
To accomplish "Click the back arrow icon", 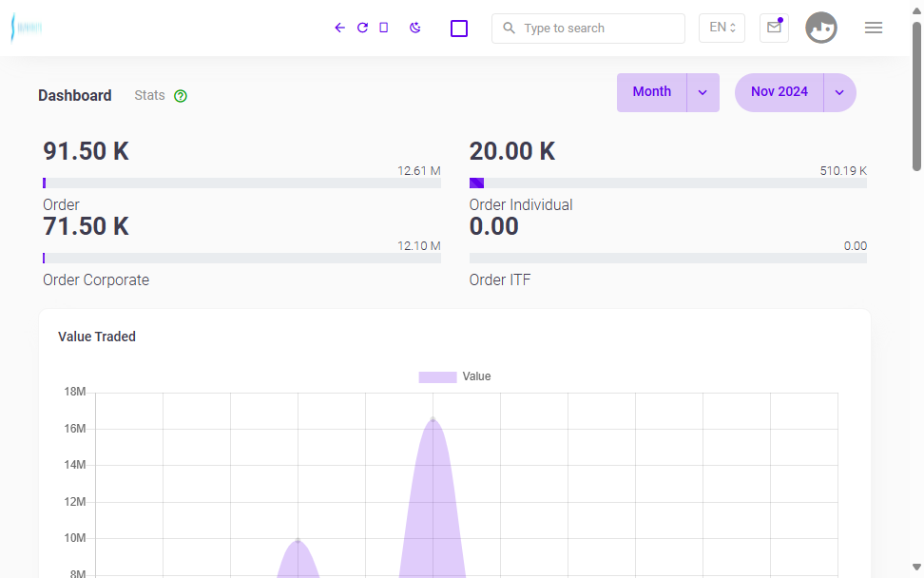I will point(339,28).
